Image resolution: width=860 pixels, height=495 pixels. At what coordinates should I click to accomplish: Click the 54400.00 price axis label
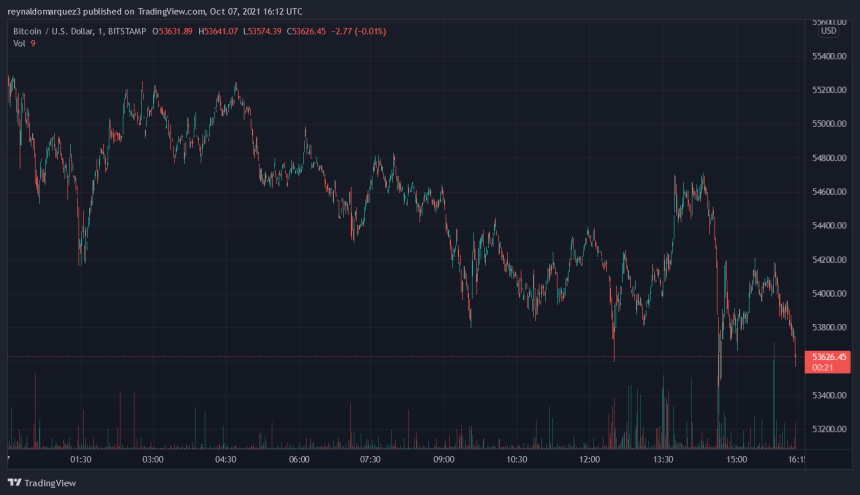pyautogui.click(x=830, y=226)
